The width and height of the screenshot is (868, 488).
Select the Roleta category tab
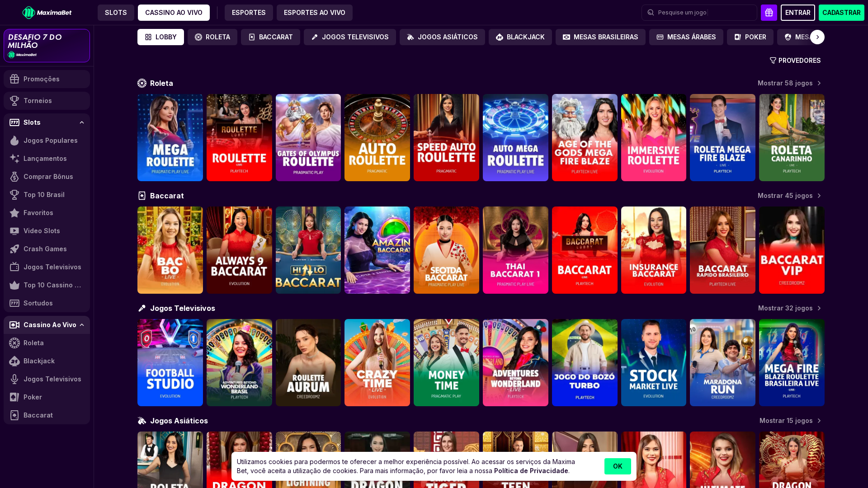pos(212,37)
